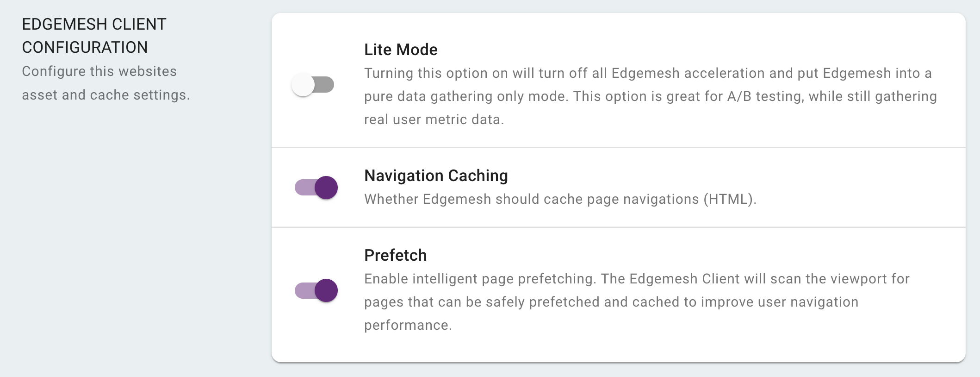Viewport: 980px width, 377px height.
Task: Click the word "performance." under Prefetch
Action: tap(408, 325)
